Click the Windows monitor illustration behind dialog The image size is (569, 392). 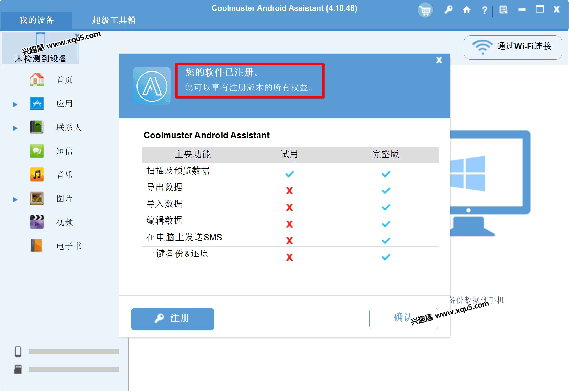pyautogui.click(x=490, y=183)
